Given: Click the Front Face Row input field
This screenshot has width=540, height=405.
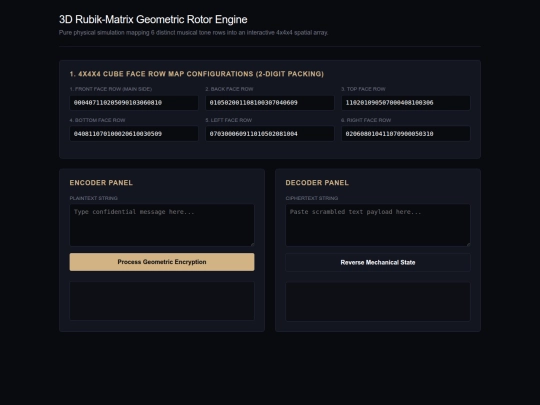Looking at the screenshot, I should (x=134, y=103).
